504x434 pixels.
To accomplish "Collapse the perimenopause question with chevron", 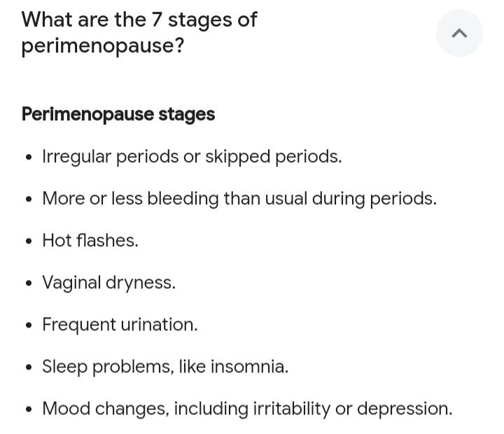I will 459,33.
